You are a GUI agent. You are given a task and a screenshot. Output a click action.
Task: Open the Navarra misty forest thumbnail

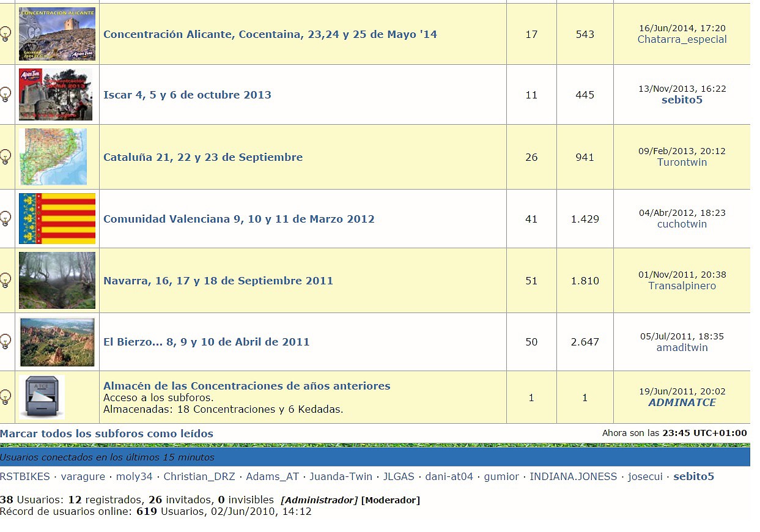point(57,280)
